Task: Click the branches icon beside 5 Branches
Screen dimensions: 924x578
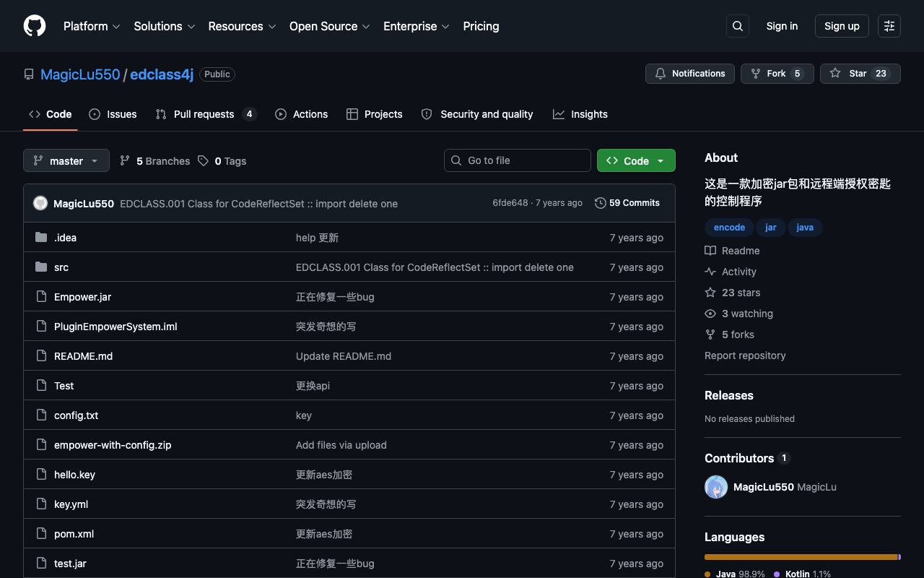Action: (x=125, y=160)
